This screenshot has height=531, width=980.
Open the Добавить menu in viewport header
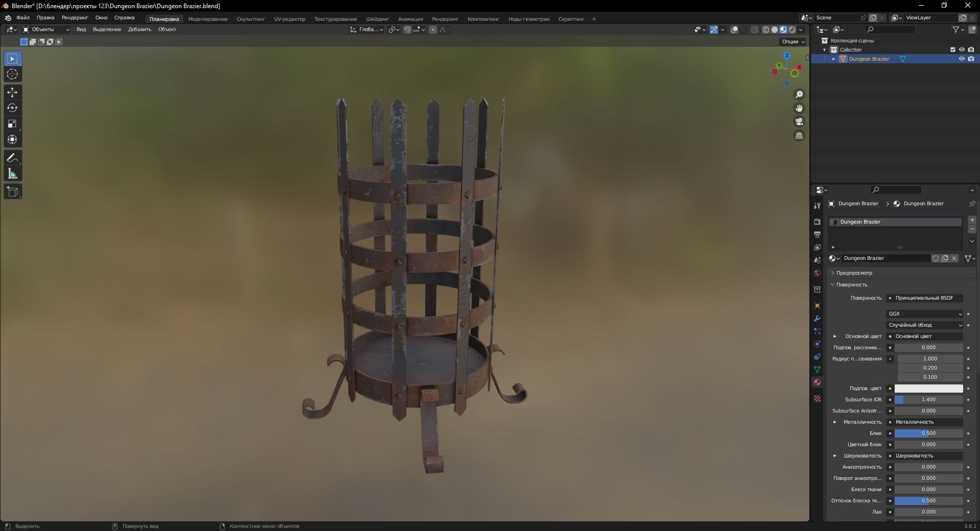pyautogui.click(x=139, y=30)
